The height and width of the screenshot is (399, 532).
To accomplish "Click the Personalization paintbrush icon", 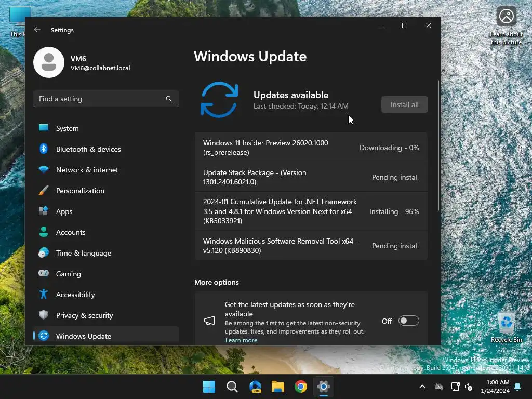I will pyautogui.click(x=44, y=190).
